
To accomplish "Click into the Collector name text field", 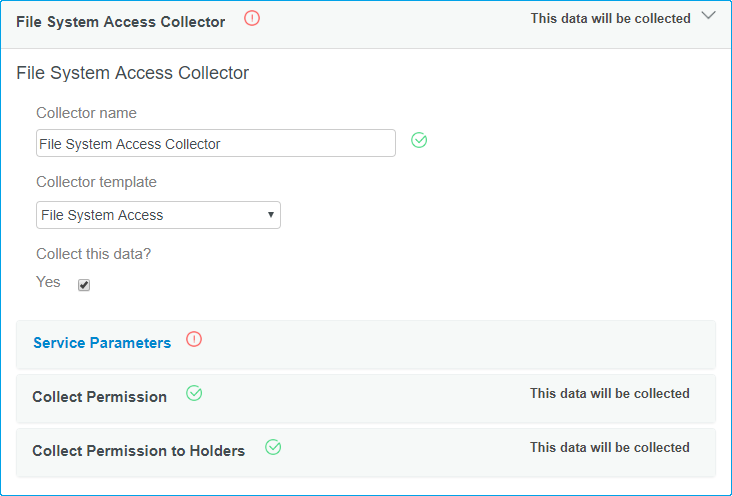I will [x=215, y=144].
